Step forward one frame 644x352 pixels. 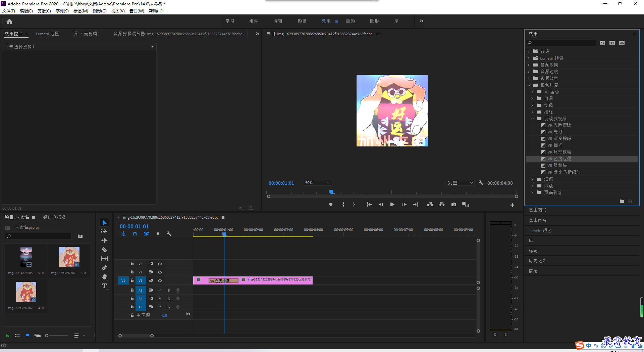coord(404,205)
